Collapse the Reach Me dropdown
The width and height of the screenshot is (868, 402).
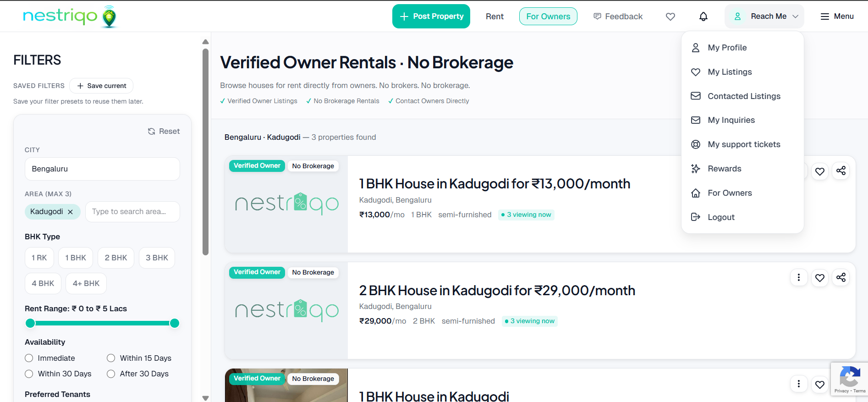(764, 17)
